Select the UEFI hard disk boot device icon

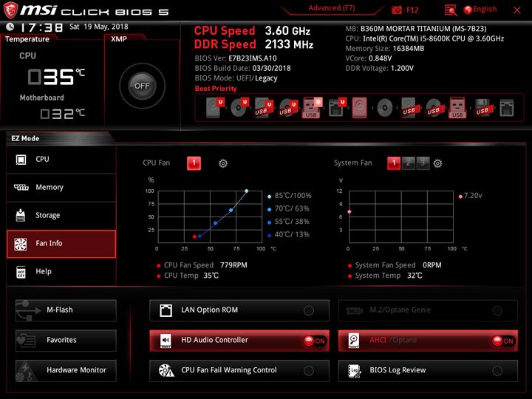point(215,108)
